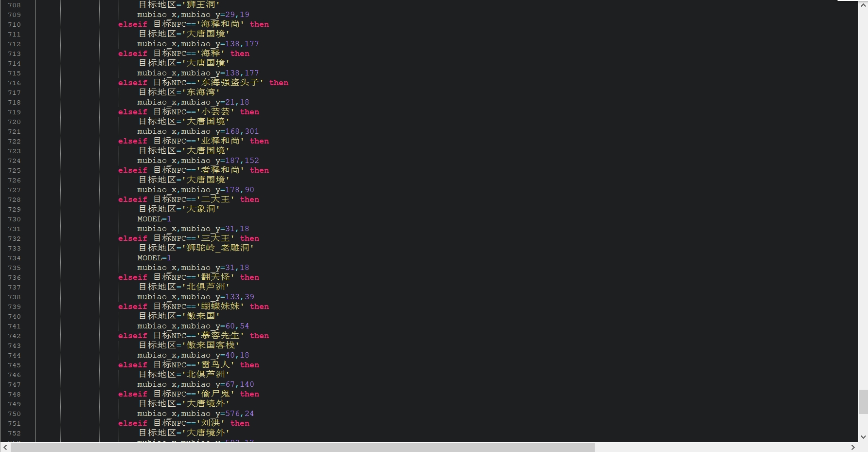Click the horizontal scrollbar left arrow
This screenshot has height=452, width=868.
[5, 447]
